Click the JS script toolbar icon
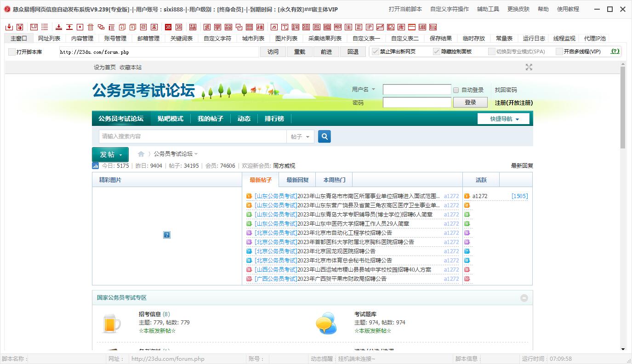This screenshot has width=632, height=364. 274,27
